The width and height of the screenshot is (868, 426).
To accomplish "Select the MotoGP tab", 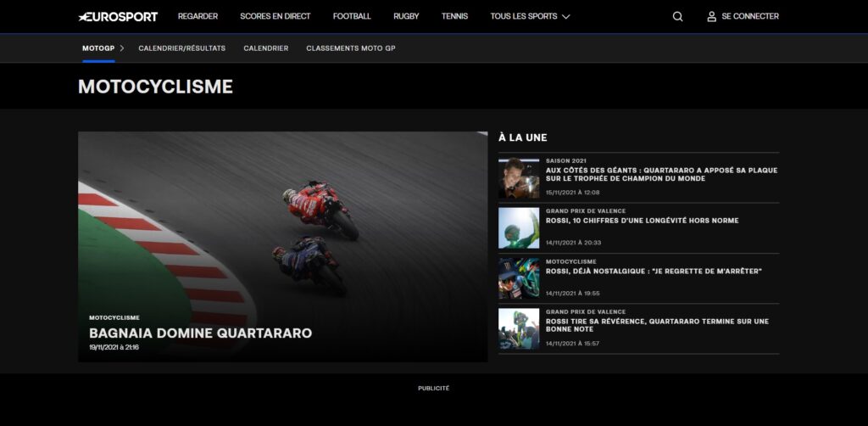I will point(98,48).
